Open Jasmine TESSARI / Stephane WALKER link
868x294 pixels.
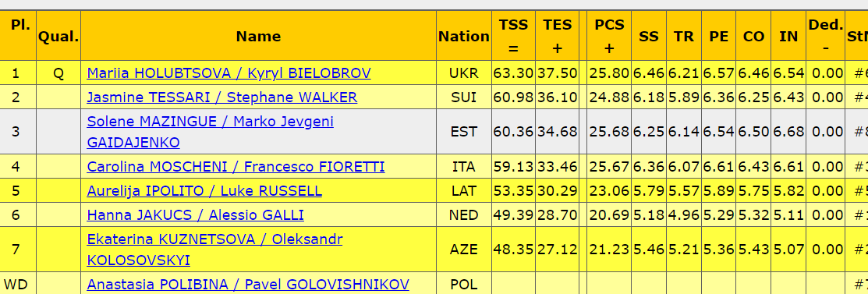click(222, 97)
